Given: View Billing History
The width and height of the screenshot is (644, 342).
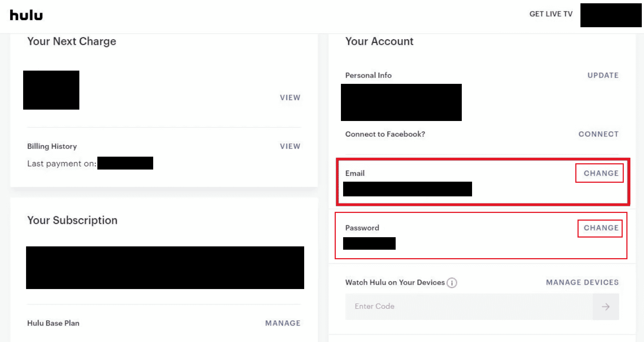Looking at the screenshot, I should (x=290, y=146).
